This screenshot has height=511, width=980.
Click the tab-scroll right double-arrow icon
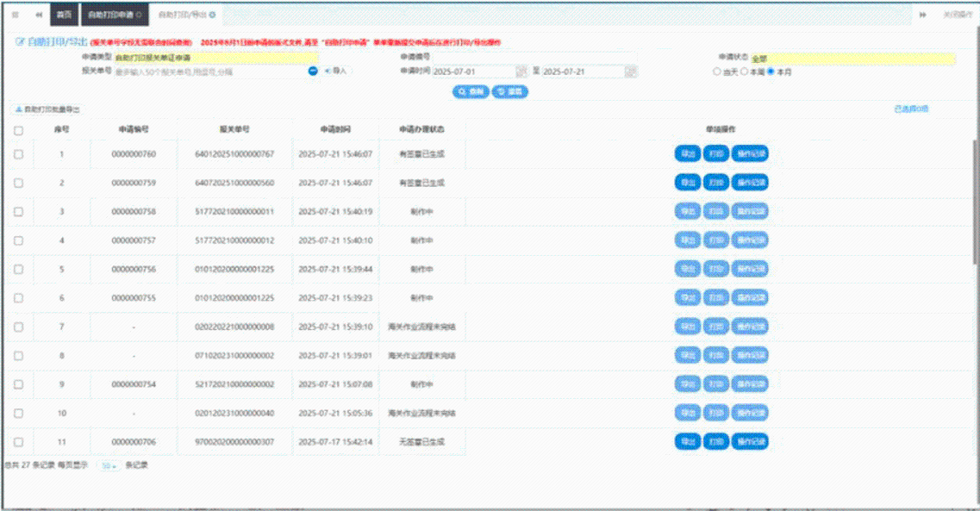[922, 15]
